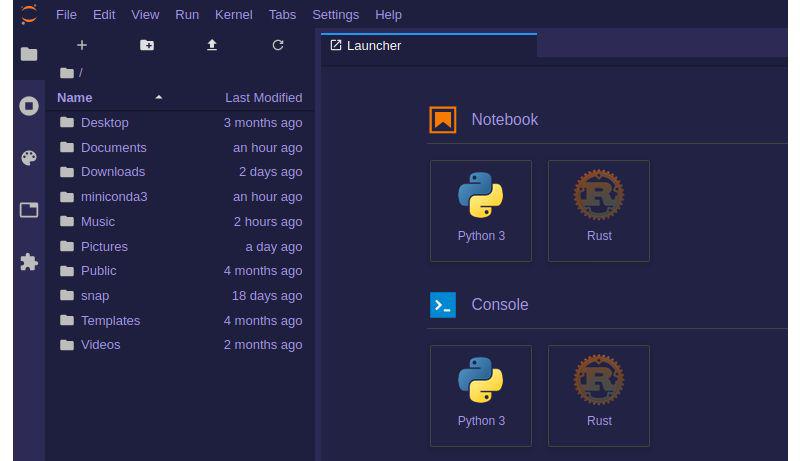Select the Downloads folder
The image size is (800, 461).
[181, 172]
